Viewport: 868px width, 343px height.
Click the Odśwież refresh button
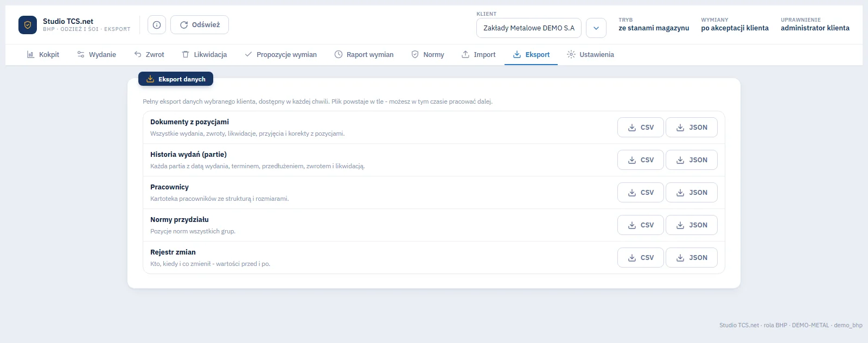click(x=200, y=25)
